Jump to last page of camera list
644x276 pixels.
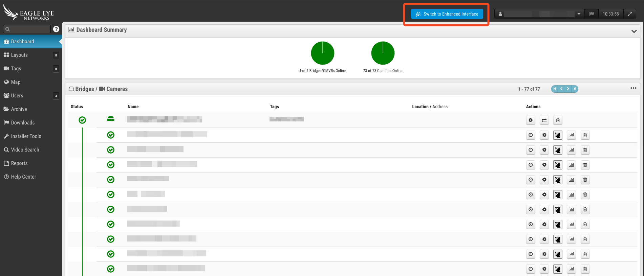[x=575, y=89]
